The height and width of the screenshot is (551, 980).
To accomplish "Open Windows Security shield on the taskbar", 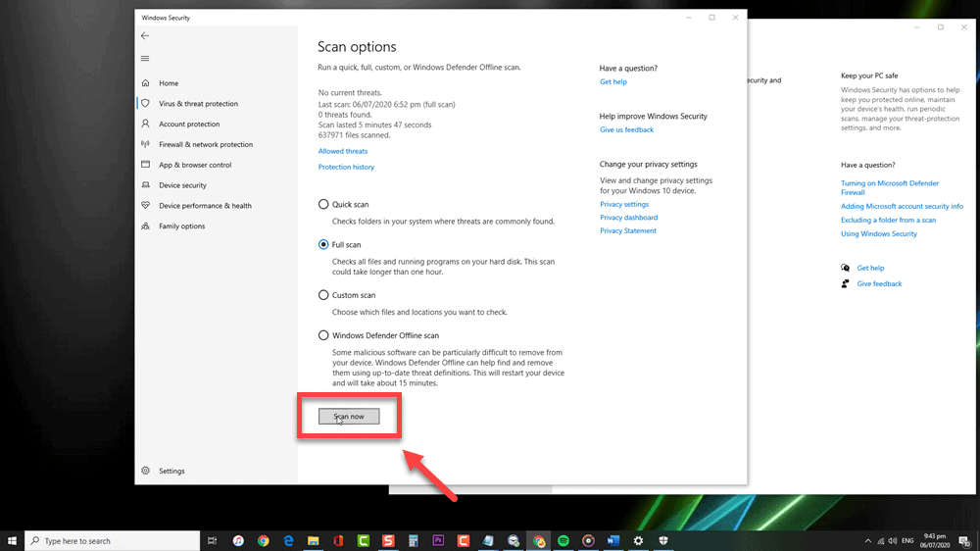I will tap(663, 541).
